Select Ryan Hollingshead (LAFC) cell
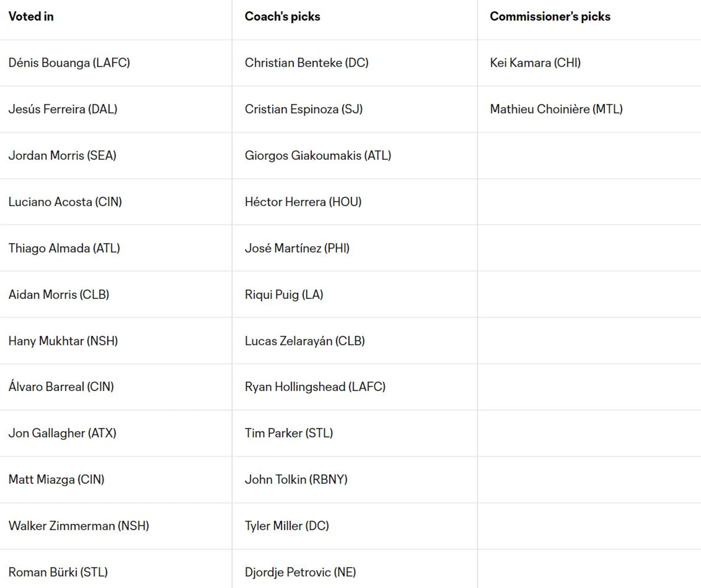The width and height of the screenshot is (701, 588). [x=315, y=387]
